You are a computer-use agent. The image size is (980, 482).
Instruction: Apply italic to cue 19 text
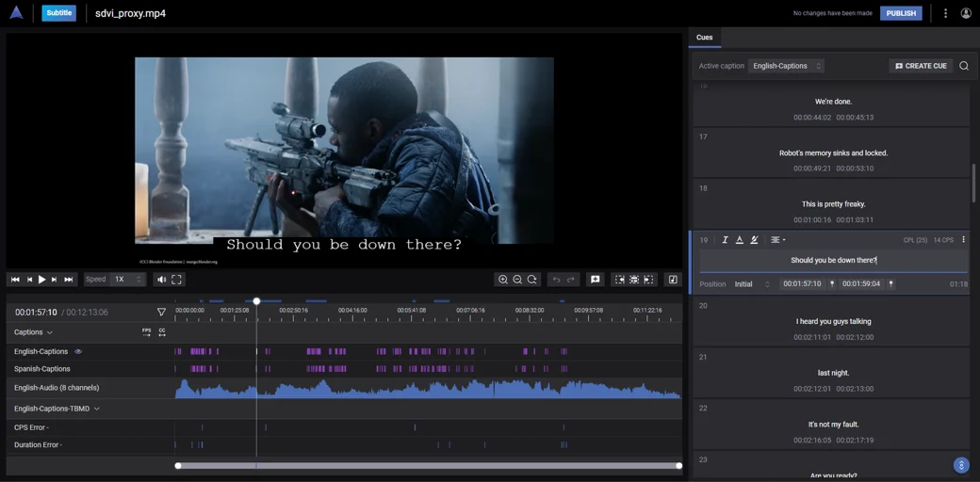pyautogui.click(x=725, y=240)
